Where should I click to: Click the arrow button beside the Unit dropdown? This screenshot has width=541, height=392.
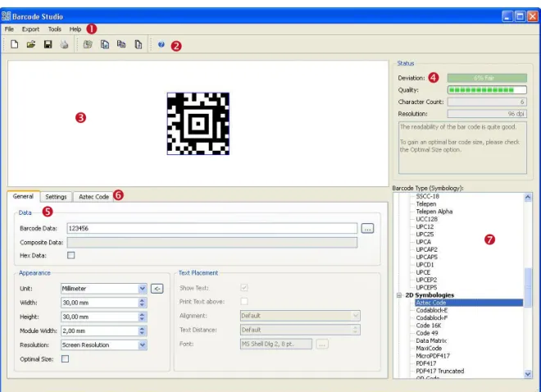(x=157, y=289)
